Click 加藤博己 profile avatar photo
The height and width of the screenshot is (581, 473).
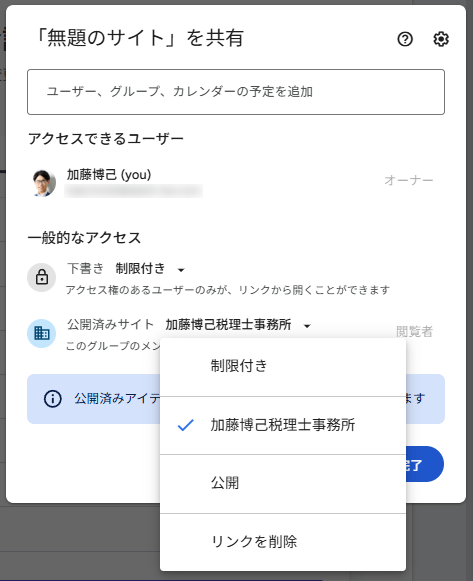(x=44, y=182)
